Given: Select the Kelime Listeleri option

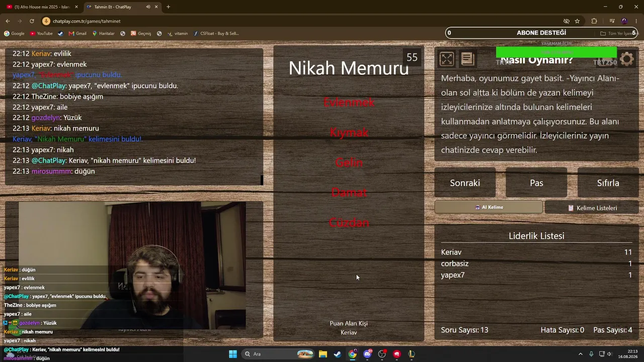Looking at the screenshot, I should (592, 208).
